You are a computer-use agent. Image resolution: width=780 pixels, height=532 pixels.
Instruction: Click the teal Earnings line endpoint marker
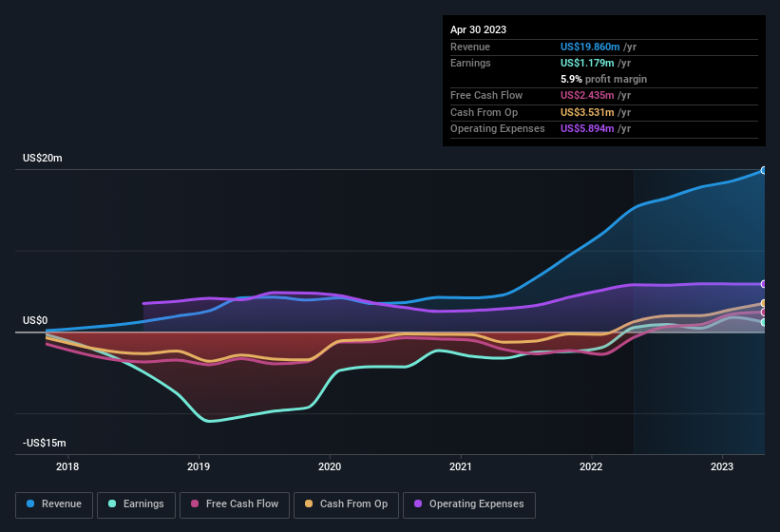764,323
